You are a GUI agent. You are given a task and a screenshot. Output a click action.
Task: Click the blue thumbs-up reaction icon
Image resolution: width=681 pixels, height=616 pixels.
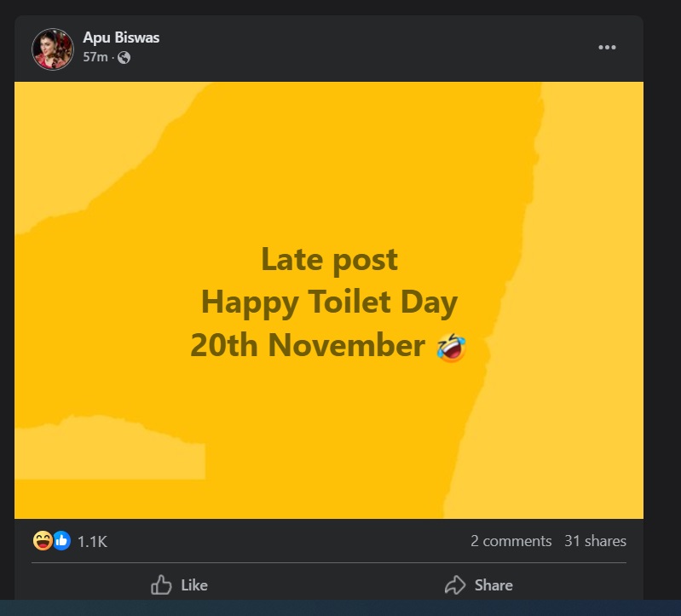pos(61,540)
